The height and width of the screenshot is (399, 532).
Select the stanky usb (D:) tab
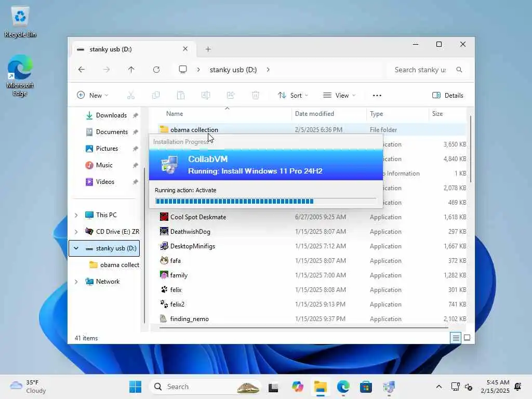(132, 49)
